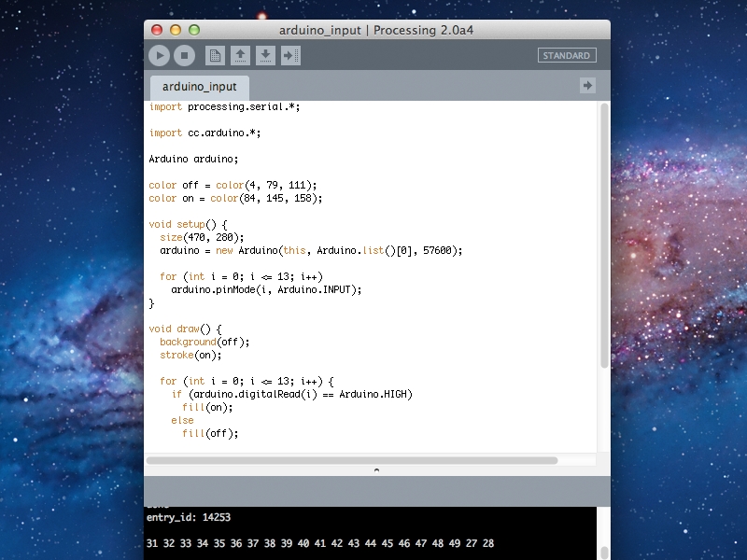Viewport: 747px width, 560px height.
Task: Click the 'else' keyword line
Action: click(182, 421)
